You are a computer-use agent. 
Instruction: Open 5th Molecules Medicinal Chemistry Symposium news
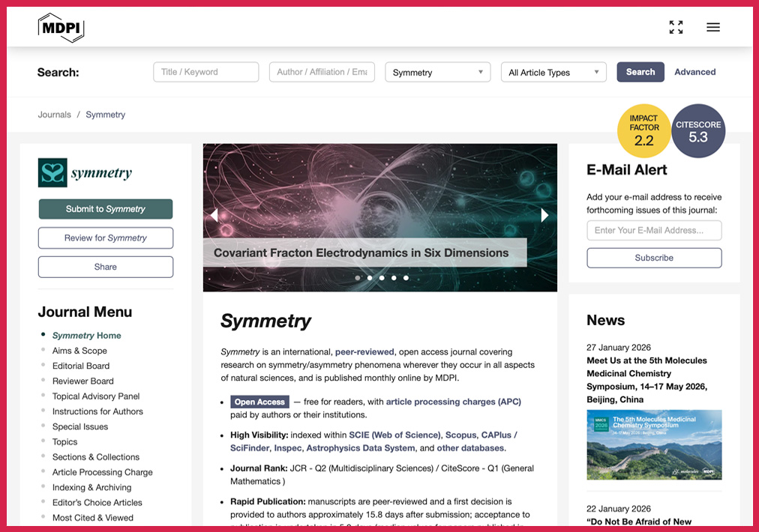coord(646,380)
